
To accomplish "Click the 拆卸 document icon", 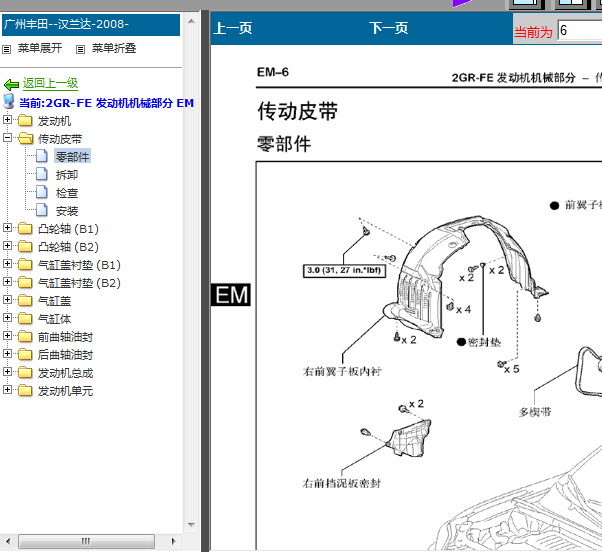I will point(41,174).
